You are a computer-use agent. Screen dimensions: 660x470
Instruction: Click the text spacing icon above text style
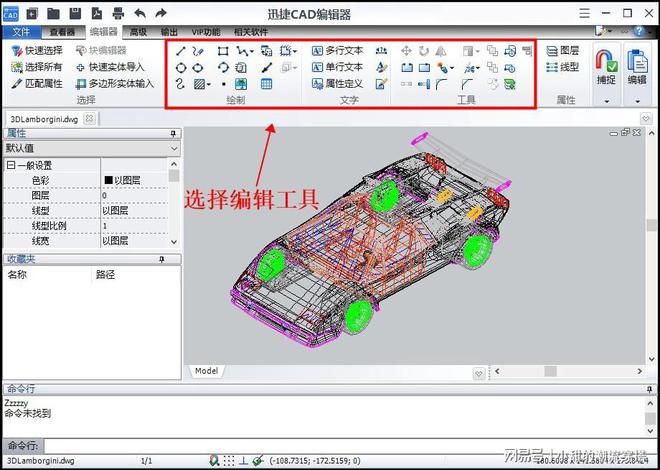tap(381, 51)
